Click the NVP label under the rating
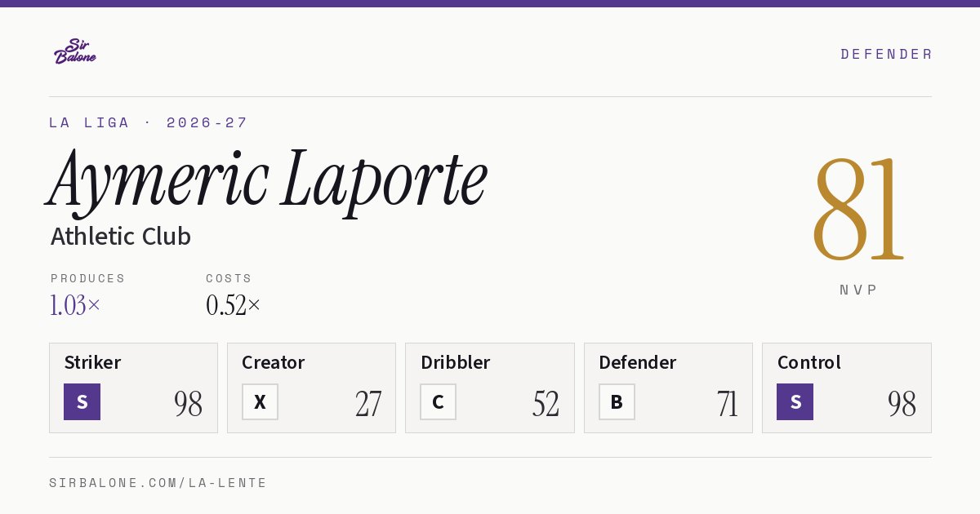 pos(858,290)
